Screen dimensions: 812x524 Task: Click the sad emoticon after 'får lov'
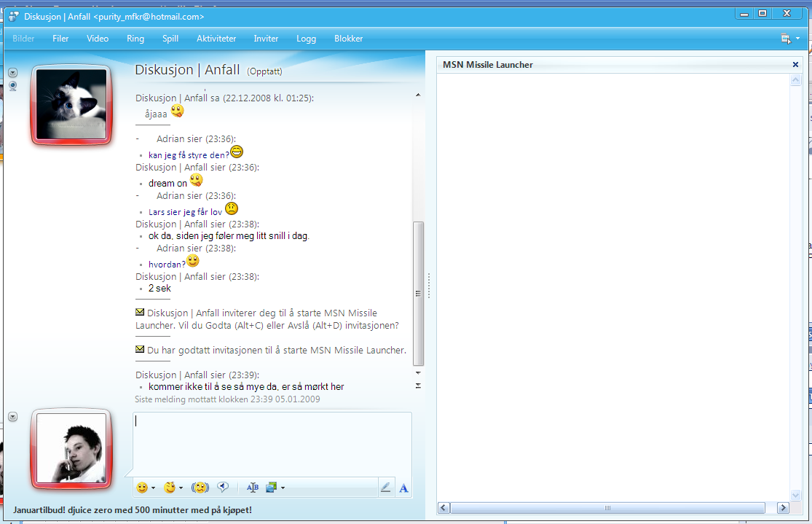(x=232, y=209)
